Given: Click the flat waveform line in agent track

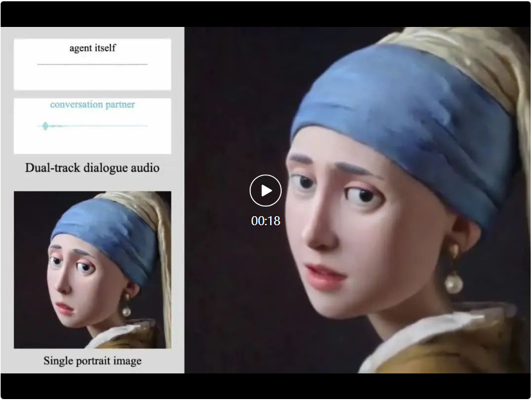Looking at the screenshot, I should (x=92, y=65).
